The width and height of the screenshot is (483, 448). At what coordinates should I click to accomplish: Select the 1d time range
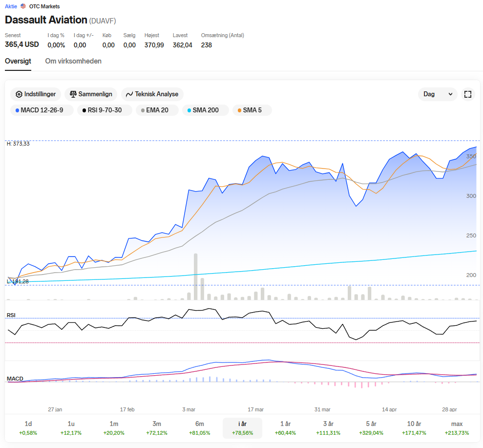[28, 428]
